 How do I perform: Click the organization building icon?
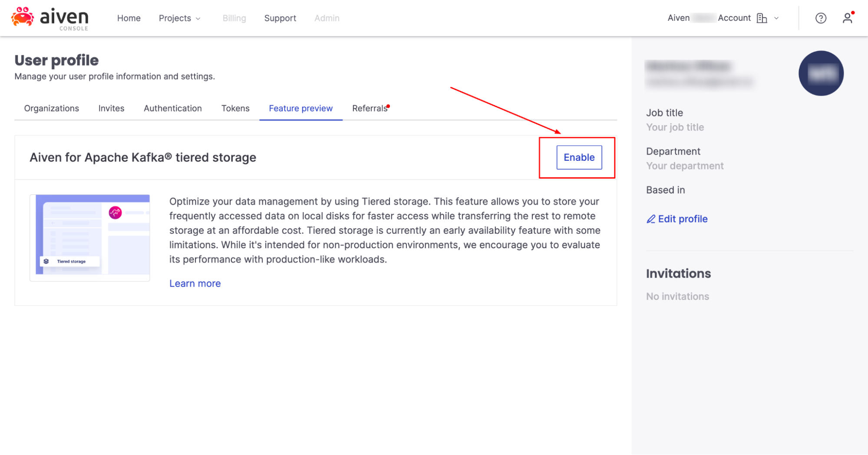[x=762, y=18]
